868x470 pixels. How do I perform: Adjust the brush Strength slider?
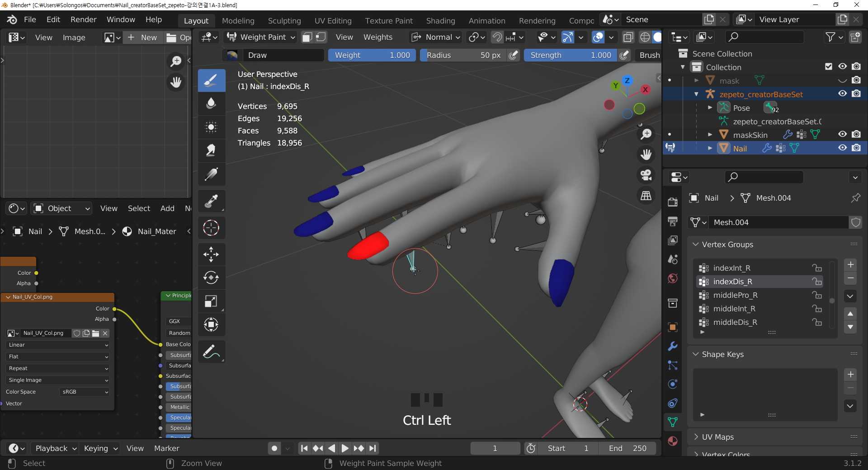(x=571, y=55)
